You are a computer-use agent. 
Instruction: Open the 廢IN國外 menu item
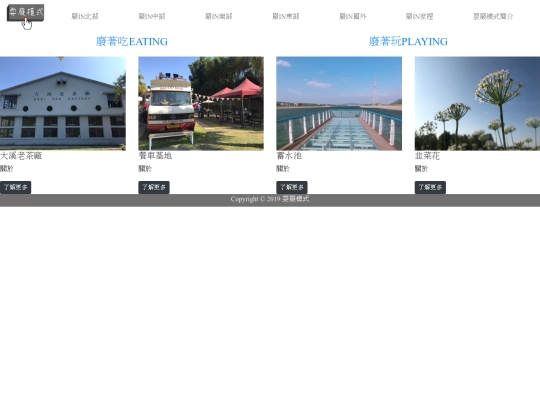(x=353, y=16)
